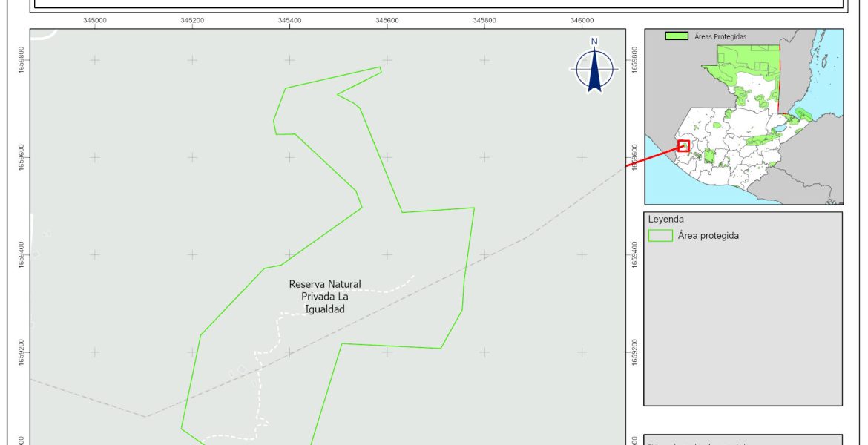
Task: Click the Áreas Protegidas inset legend text
Action: [720, 36]
